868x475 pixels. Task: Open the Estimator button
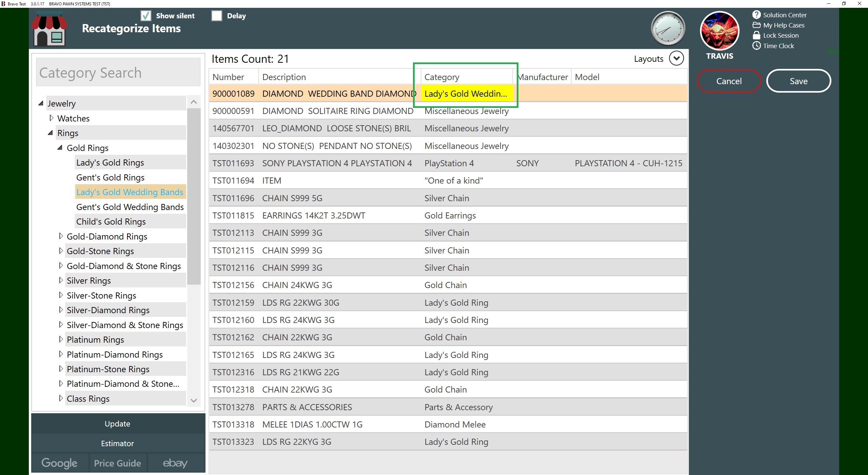[x=118, y=443]
